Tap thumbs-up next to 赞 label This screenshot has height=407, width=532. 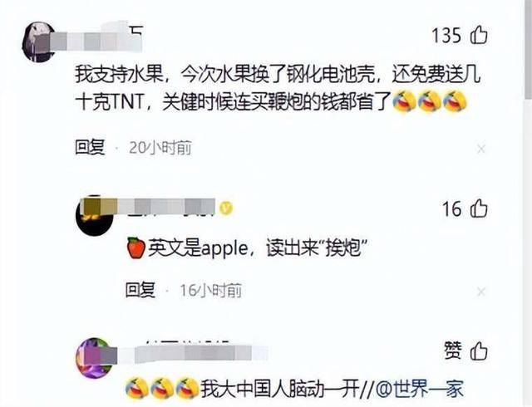[x=479, y=351]
